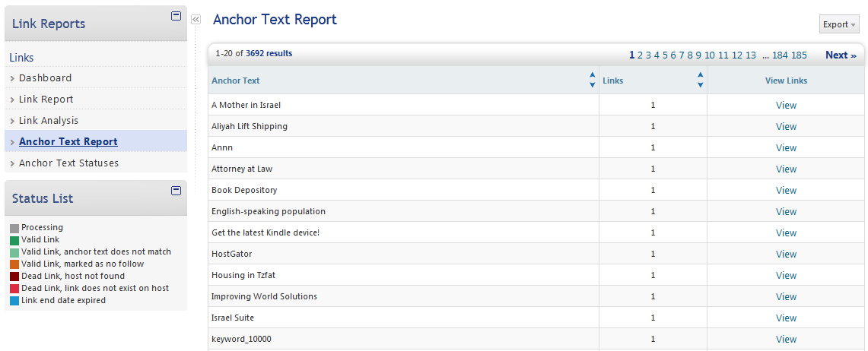View links for HostGator anchor text
This screenshot has height=351, width=868.
click(x=786, y=255)
